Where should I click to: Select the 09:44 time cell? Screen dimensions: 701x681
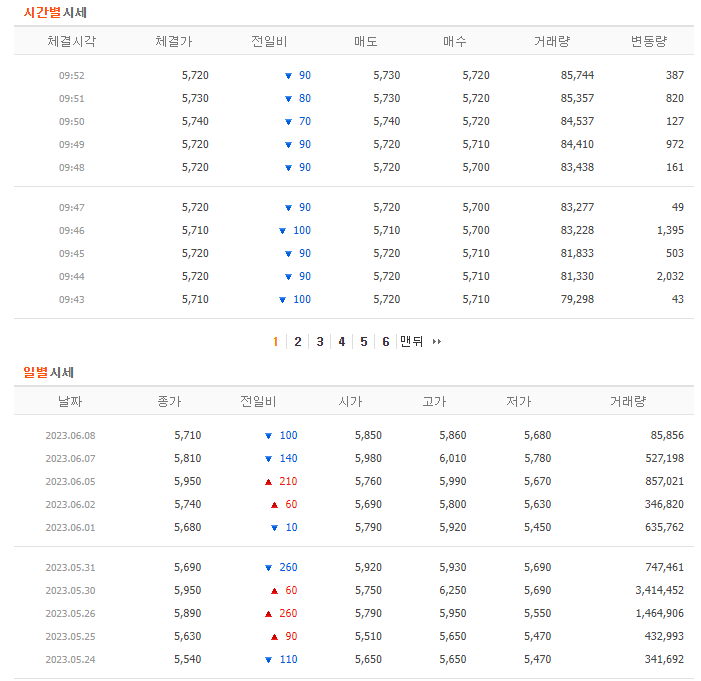point(72,277)
